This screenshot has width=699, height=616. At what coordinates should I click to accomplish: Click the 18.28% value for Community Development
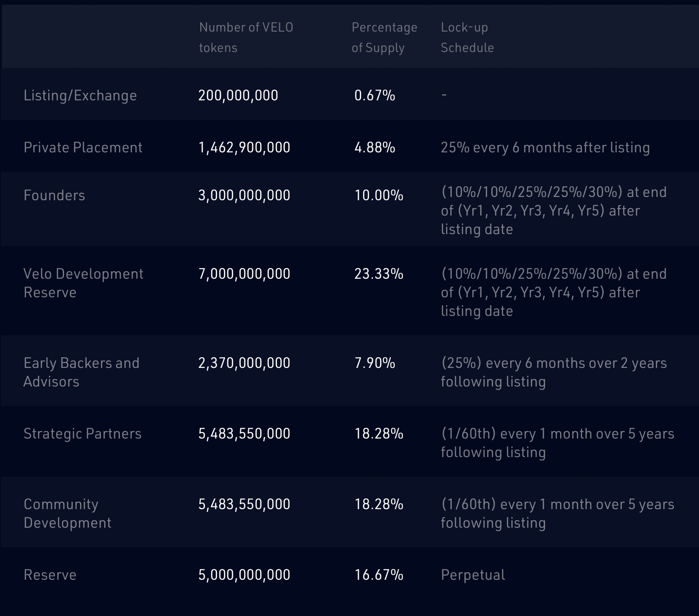378,504
